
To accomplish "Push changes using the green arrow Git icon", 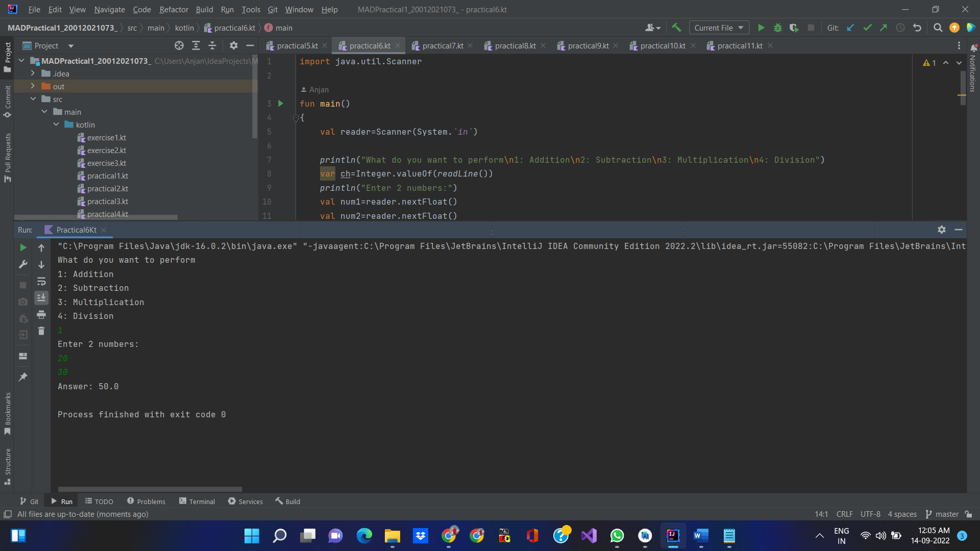I will (884, 28).
